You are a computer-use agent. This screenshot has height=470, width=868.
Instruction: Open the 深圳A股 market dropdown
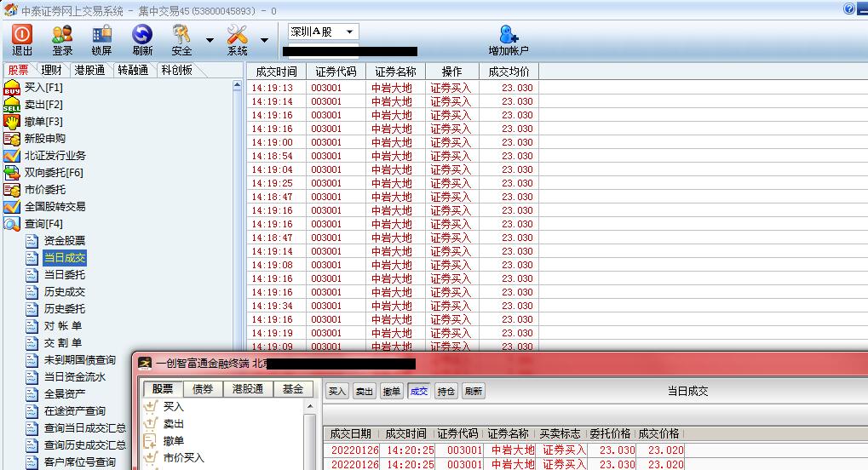[x=324, y=32]
